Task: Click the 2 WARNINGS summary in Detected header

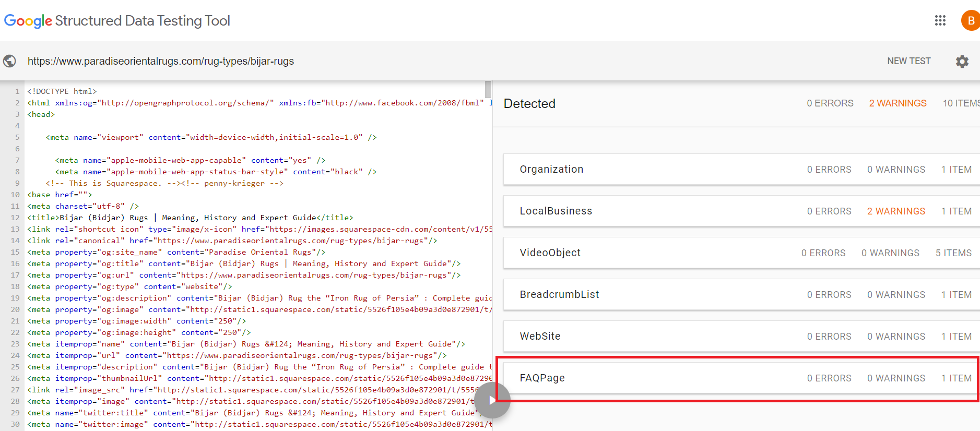Action: 898,103
